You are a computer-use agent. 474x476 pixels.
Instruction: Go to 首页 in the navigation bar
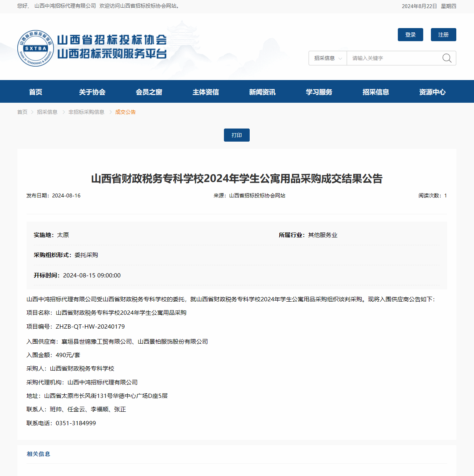35,92
